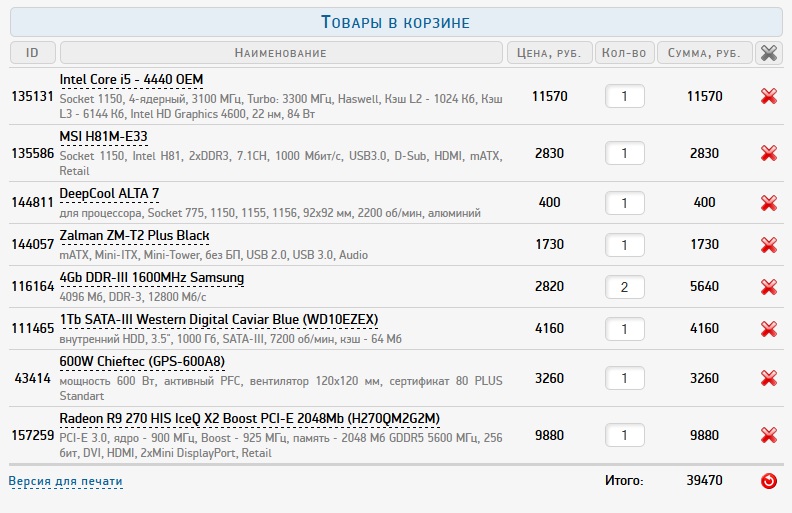This screenshot has width=792, height=513.
Task: Edit quantity field for Radeon R9 270
Action: point(625,435)
